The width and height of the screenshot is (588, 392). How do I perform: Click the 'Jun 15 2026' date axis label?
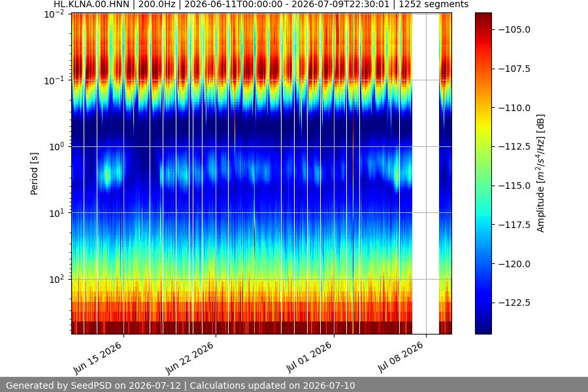click(97, 358)
